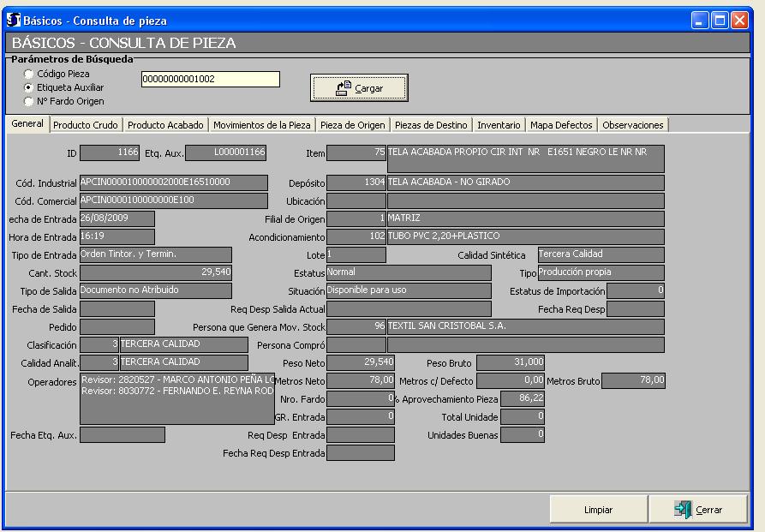
Task: Select the Código Pieza radio button
Action: tap(30, 75)
